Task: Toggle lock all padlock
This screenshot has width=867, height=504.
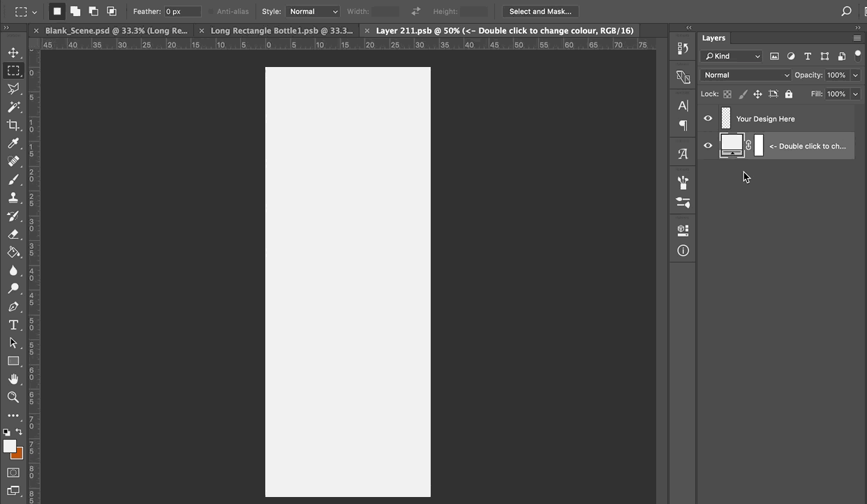Action: 789,94
